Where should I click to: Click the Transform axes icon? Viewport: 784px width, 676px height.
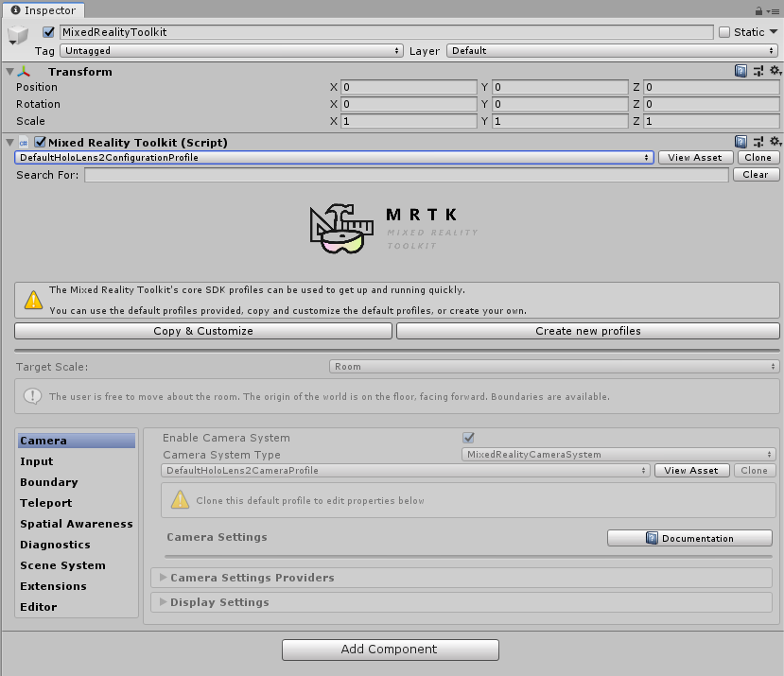click(x=24, y=72)
